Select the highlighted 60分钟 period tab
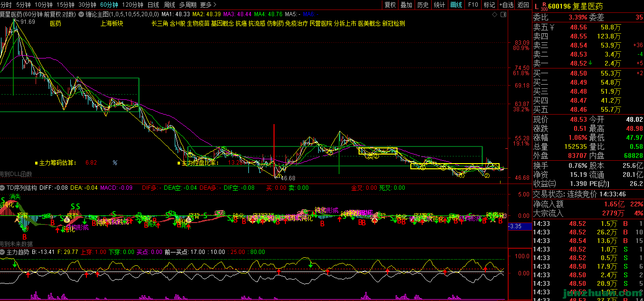 [x=109, y=5]
